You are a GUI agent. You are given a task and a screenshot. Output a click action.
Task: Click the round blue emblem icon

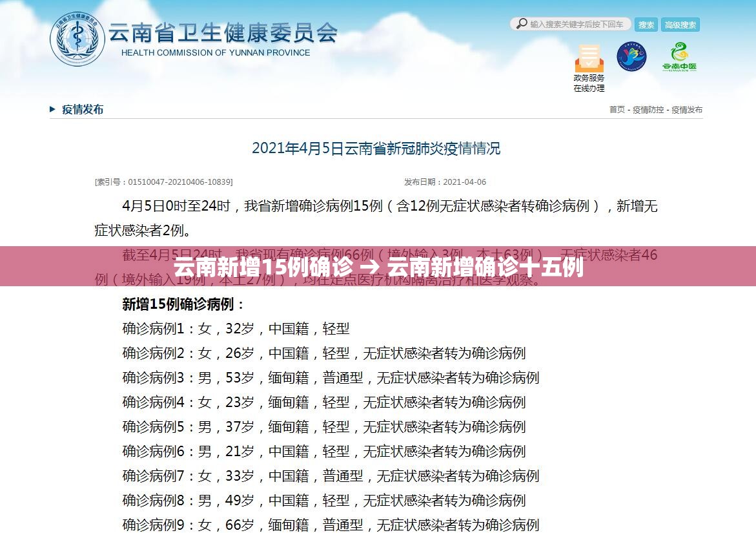(631, 56)
